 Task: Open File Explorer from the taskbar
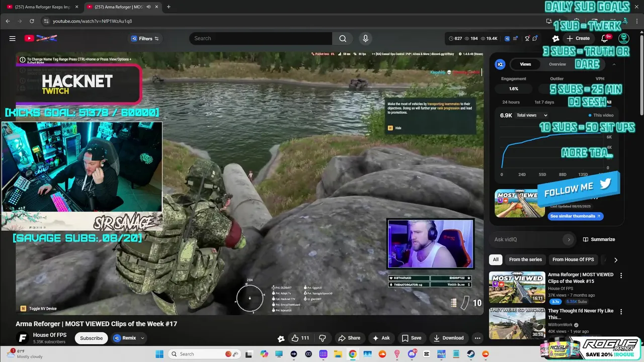click(338, 354)
